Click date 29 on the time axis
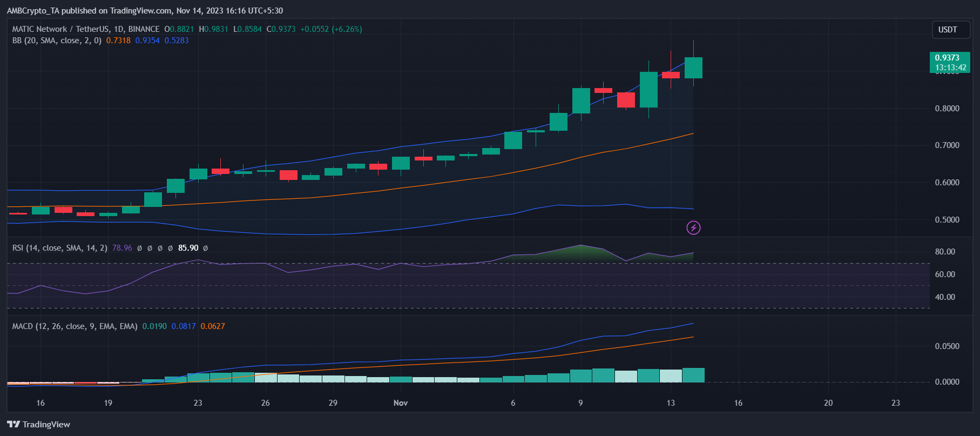The width and height of the screenshot is (980, 436). point(333,403)
